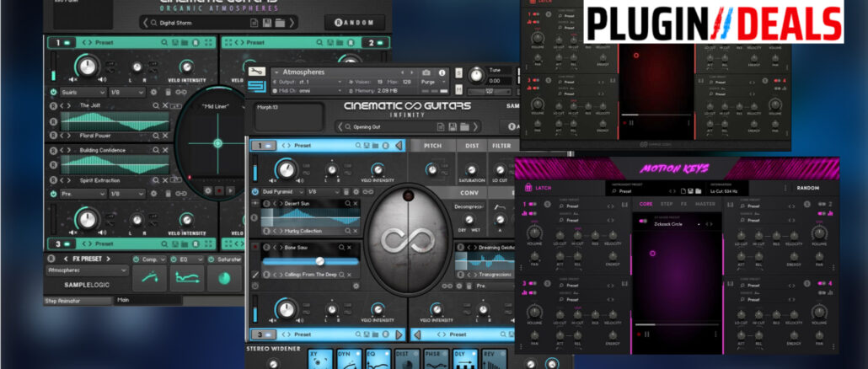Click RANDOM in Organic Atmospheres window

point(355,23)
